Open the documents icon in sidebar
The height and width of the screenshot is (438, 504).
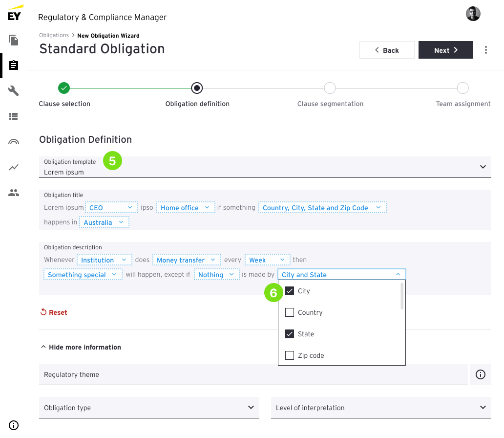14,40
